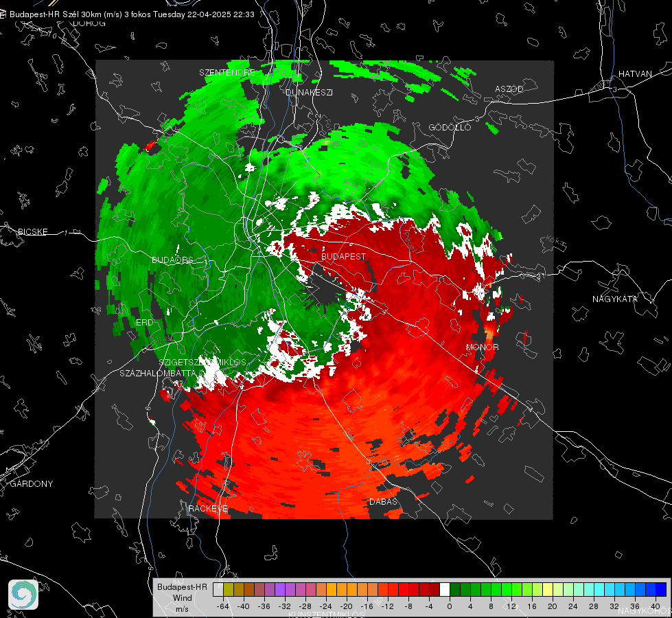Image resolution: width=672 pixels, height=618 pixels.
Task: Select the white zero-velocity legend swatch
Action: click(445, 590)
